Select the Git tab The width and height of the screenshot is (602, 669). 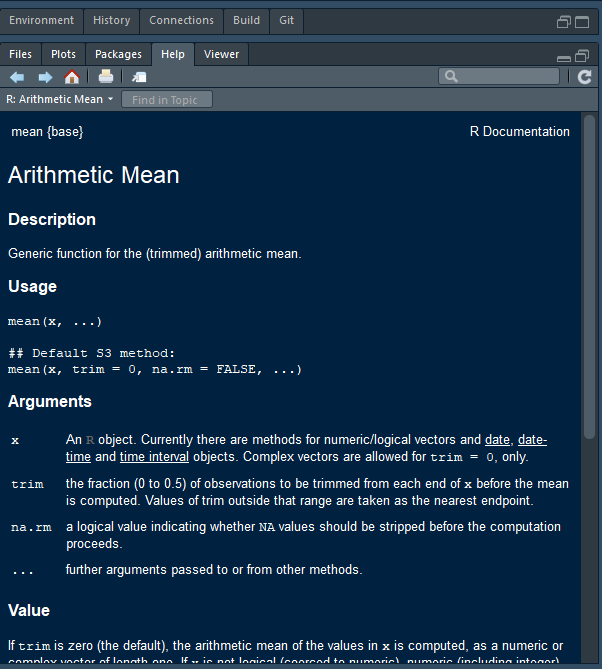click(287, 20)
